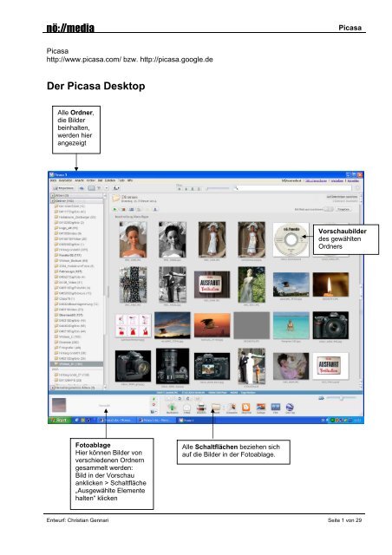This screenshot has height=555, width=392.
Task: Expand the bottom collapsed group in folder list
Action: pyautogui.click(x=53, y=388)
